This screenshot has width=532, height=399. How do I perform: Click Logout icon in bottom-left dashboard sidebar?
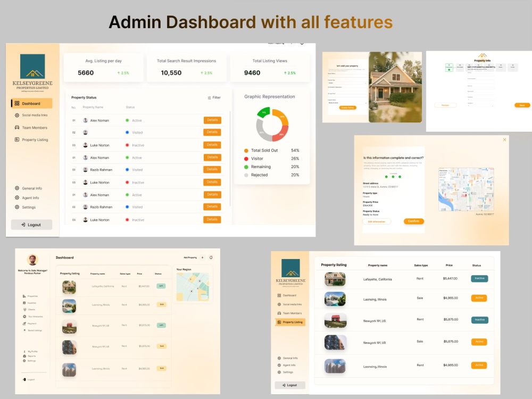pyautogui.click(x=24, y=380)
